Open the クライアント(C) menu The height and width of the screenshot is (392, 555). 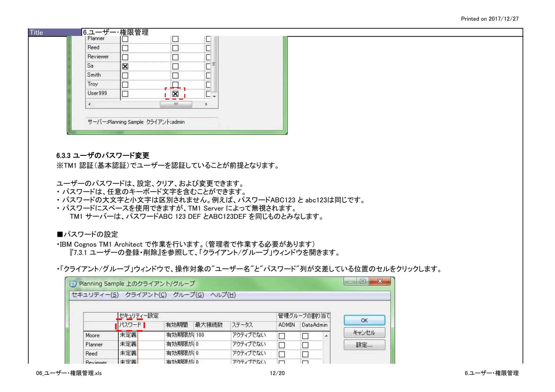coord(146,295)
